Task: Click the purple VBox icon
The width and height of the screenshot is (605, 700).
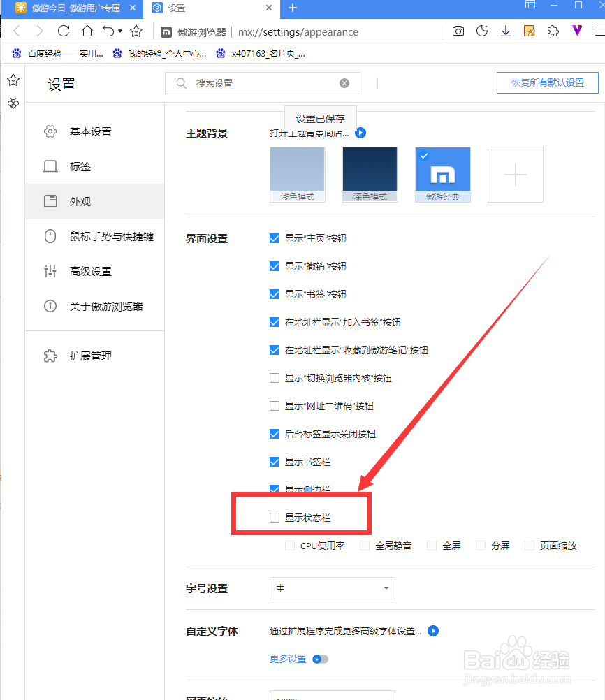Action: click(x=576, y=31)
